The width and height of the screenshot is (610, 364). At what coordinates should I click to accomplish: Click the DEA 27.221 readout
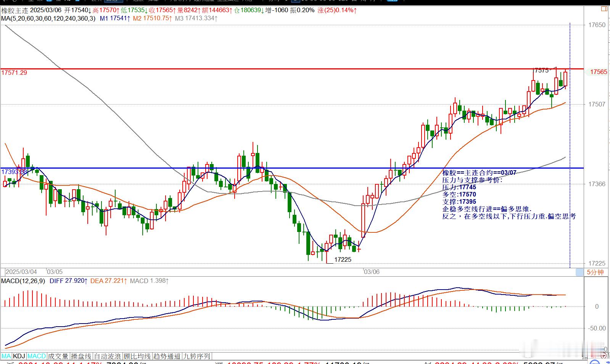[x=109, y=281]
